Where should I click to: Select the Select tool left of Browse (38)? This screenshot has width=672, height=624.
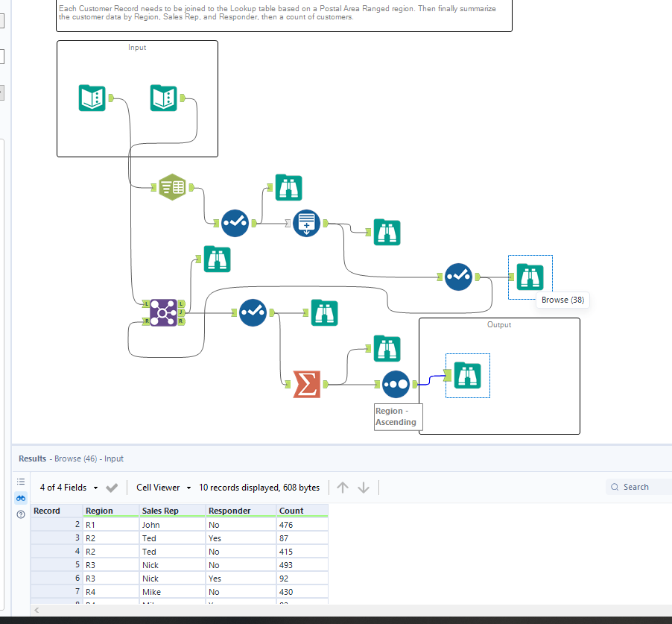(459, 277)
